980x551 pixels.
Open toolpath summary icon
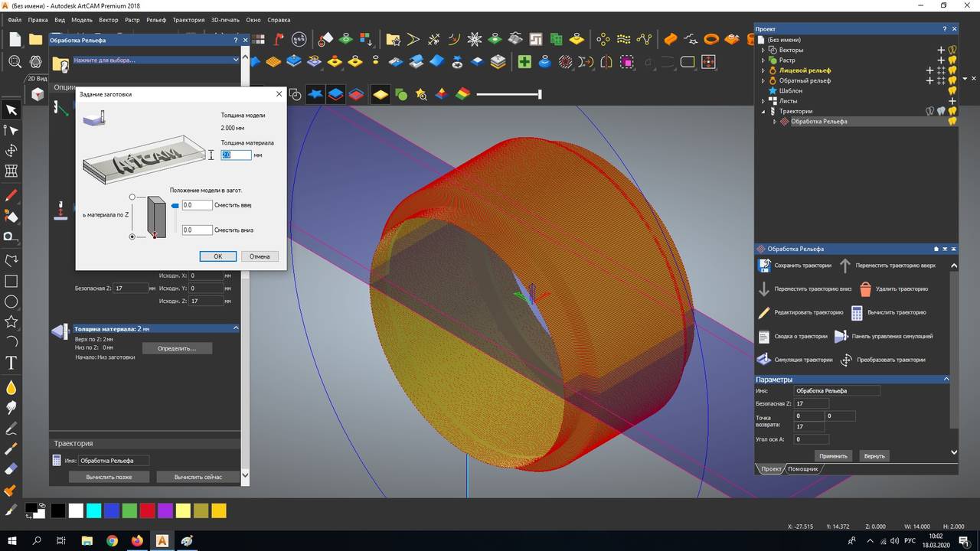pos(763,336)
